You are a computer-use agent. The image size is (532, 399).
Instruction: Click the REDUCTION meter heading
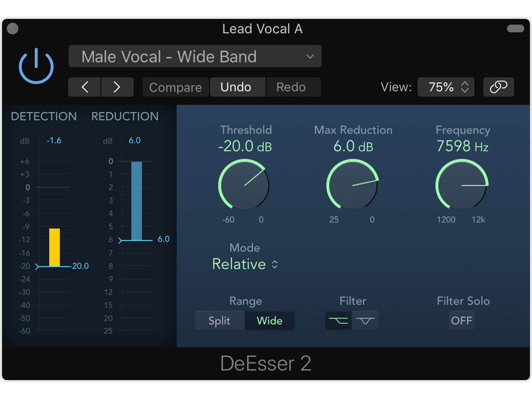[x=125, y=116]
